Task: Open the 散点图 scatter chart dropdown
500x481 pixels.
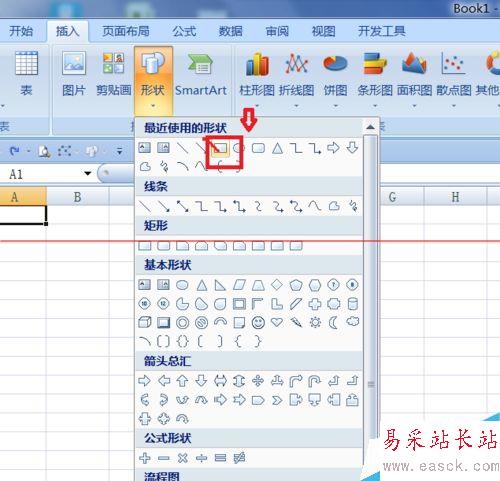Action: (x=454, y=80)
